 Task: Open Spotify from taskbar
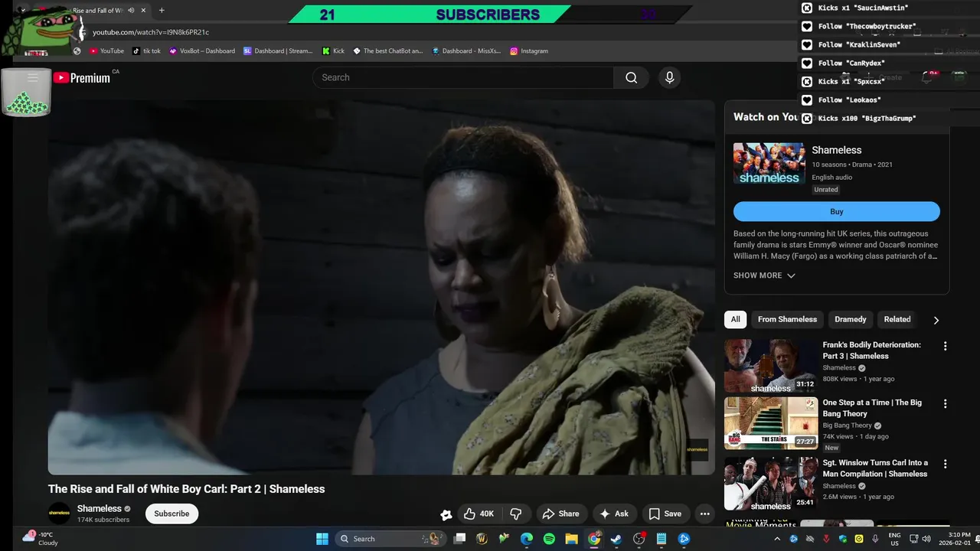coord(549,539)
